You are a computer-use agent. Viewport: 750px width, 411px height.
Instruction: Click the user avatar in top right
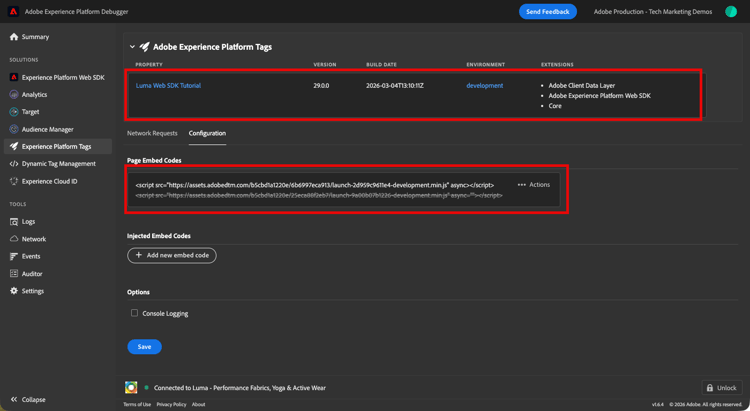[730, 11]
